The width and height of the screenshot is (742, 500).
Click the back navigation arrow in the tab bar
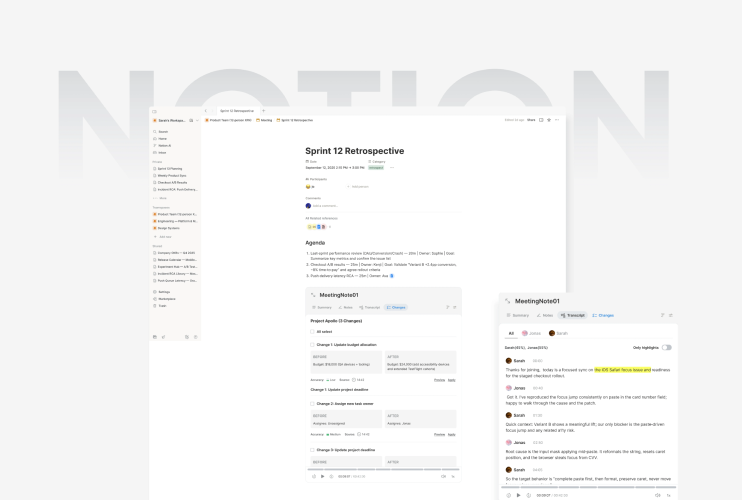[x=205, y=111]
